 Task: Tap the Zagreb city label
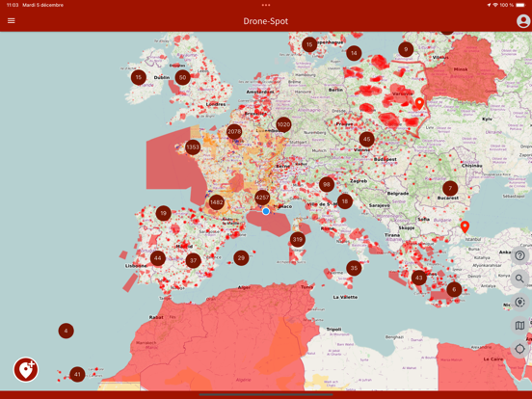tap(359, 181)
